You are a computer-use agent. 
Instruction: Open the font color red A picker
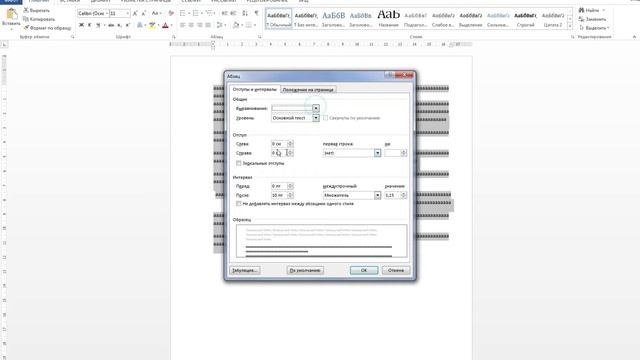point(165,25)
